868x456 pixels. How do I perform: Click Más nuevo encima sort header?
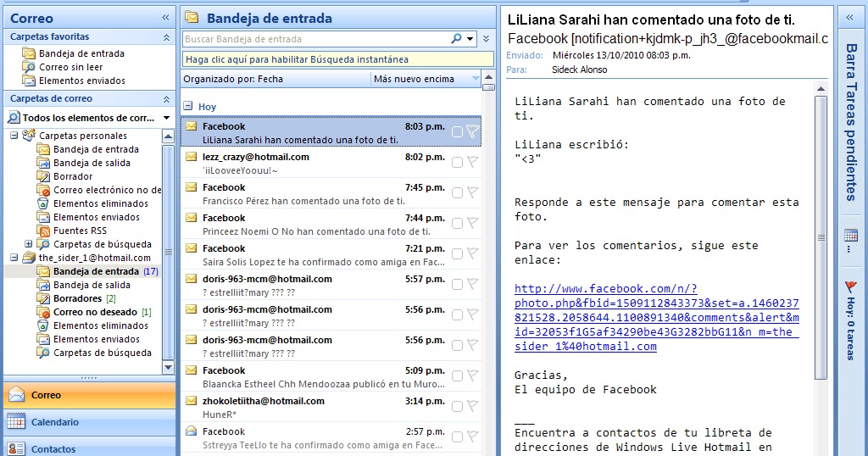click(x=426, y=79)
